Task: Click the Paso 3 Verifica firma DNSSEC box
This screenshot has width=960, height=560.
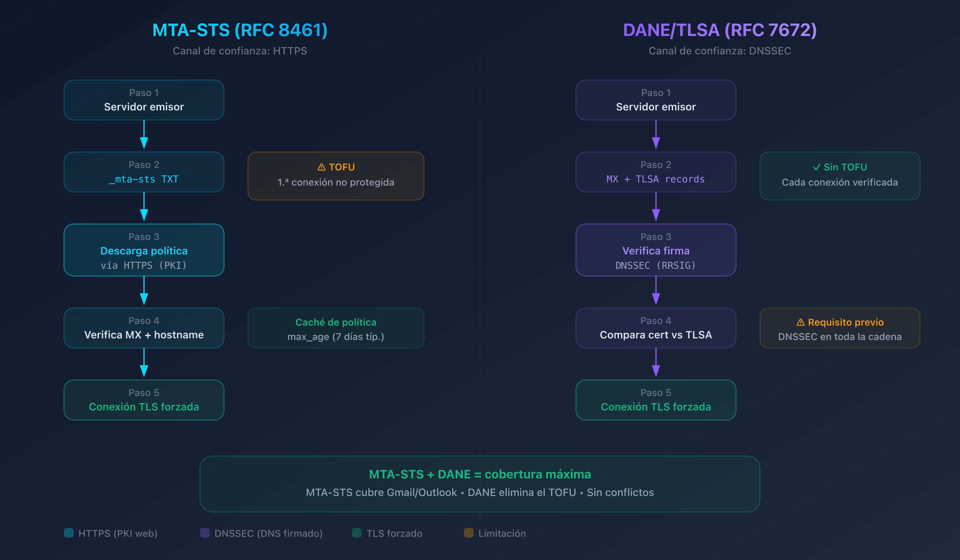Action: 656,250
